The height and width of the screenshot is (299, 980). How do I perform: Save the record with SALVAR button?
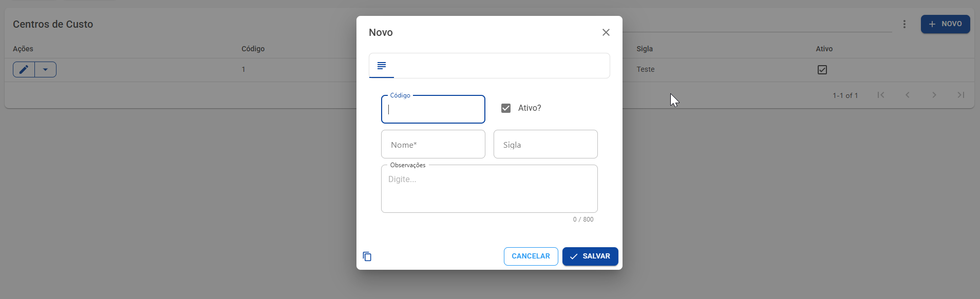point(590,256)
